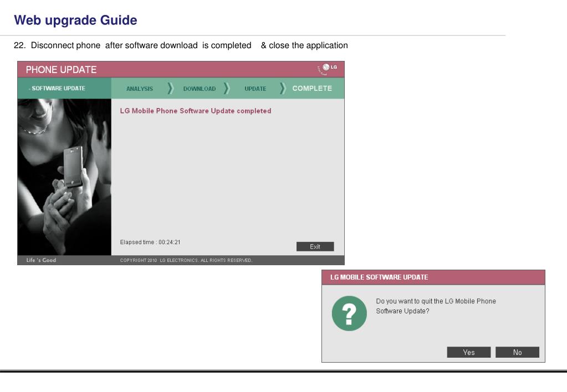The image size is (567, 392).
Task: Select the COMPLETE step tab
Action: [312, 88]
